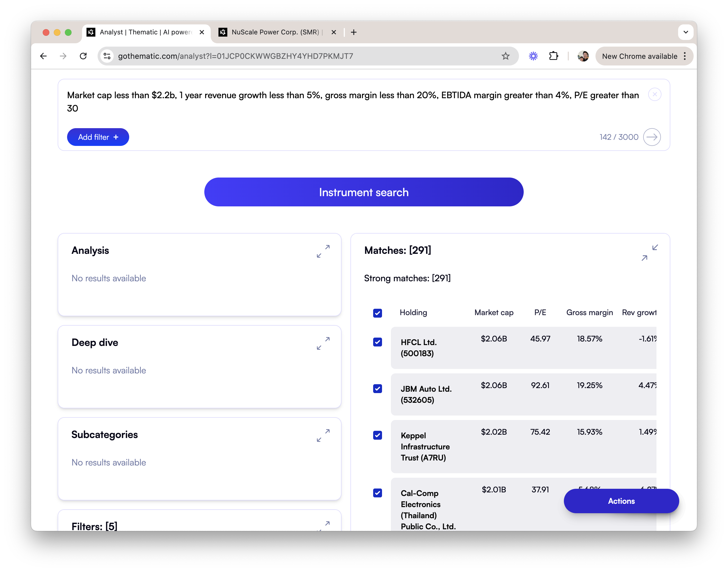Click the 142 / 3000 character counter

pos(618,137)
